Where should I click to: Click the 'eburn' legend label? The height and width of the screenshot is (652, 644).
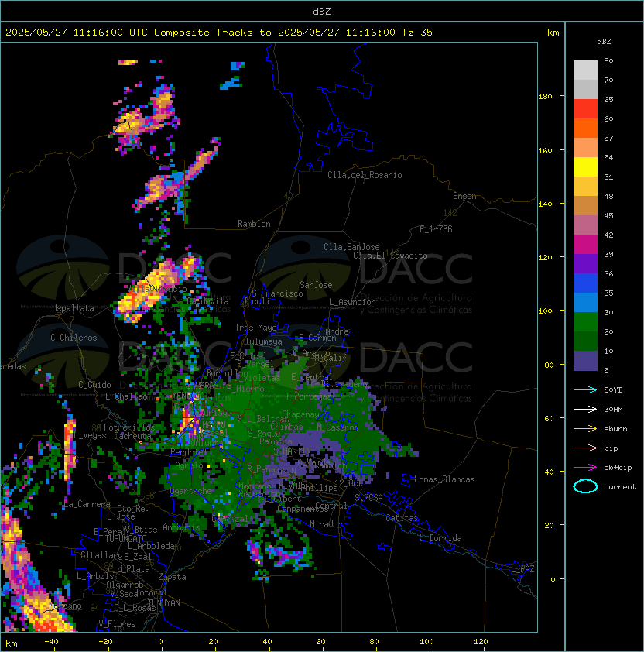click(x=615, y=429)
